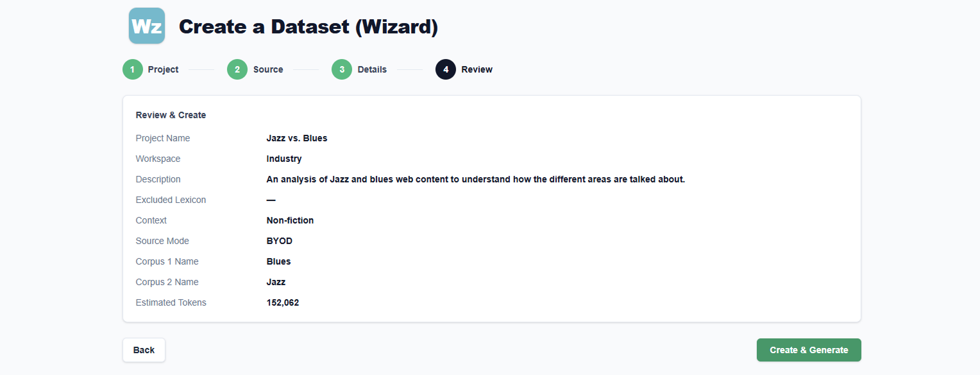Click the estimated tokens value 152,062
The width and height of the screenshot is (980, 375).
(x=283, y=302)
